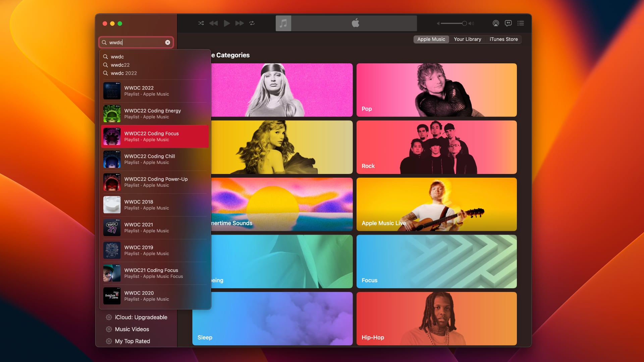
Task: Toggle shuffle playback
Action: 201,23
